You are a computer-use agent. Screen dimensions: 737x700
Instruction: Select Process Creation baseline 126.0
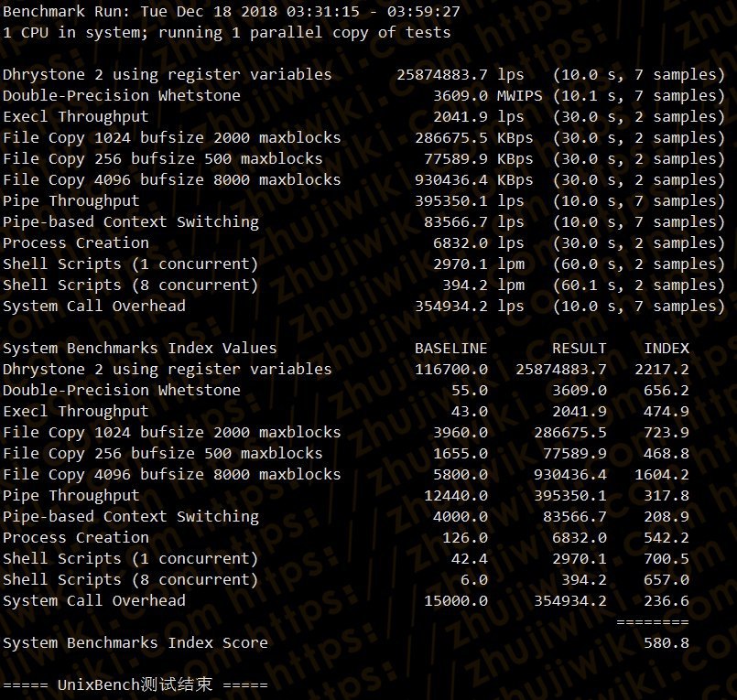point(465,537)
